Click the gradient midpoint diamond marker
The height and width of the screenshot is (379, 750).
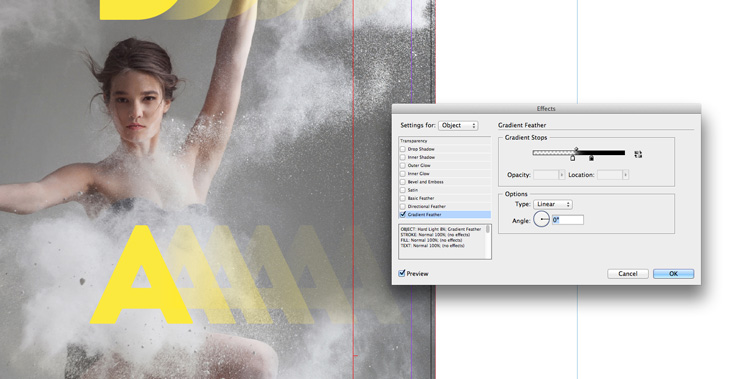tap(576, 149)
